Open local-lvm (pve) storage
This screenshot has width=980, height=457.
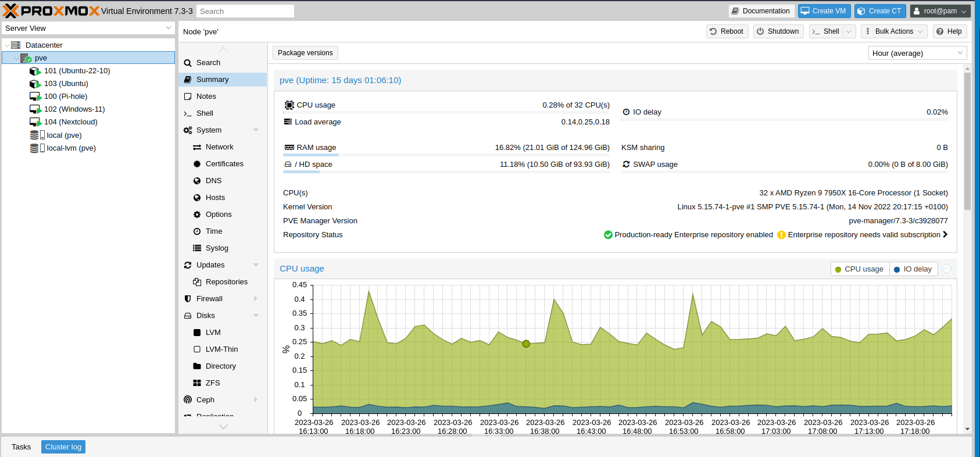coord(71,148)
